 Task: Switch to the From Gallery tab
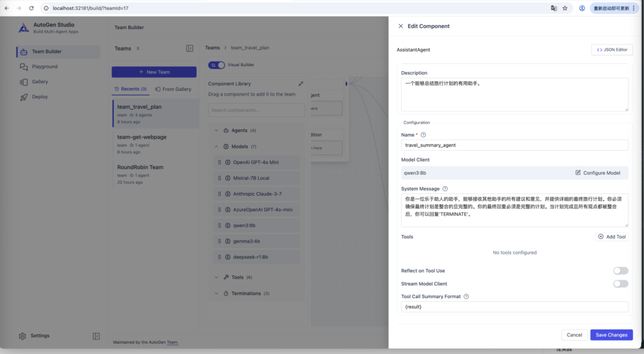(174, 89)
